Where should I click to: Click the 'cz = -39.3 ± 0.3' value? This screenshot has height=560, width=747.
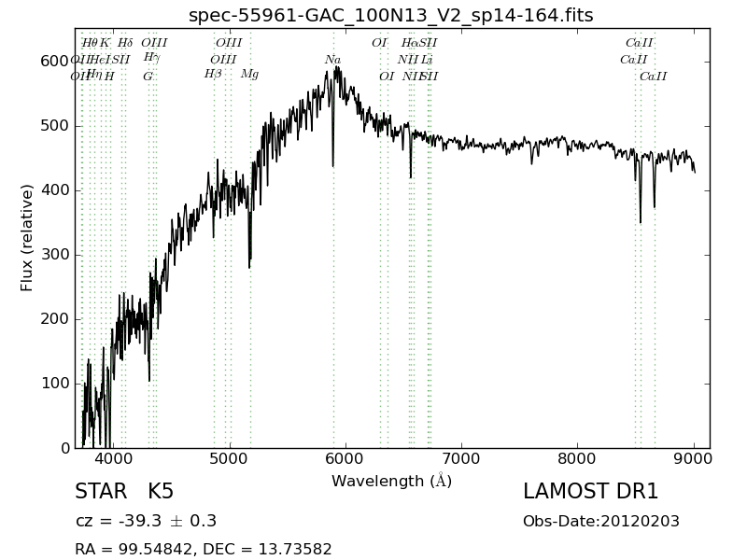coord(146,521)
